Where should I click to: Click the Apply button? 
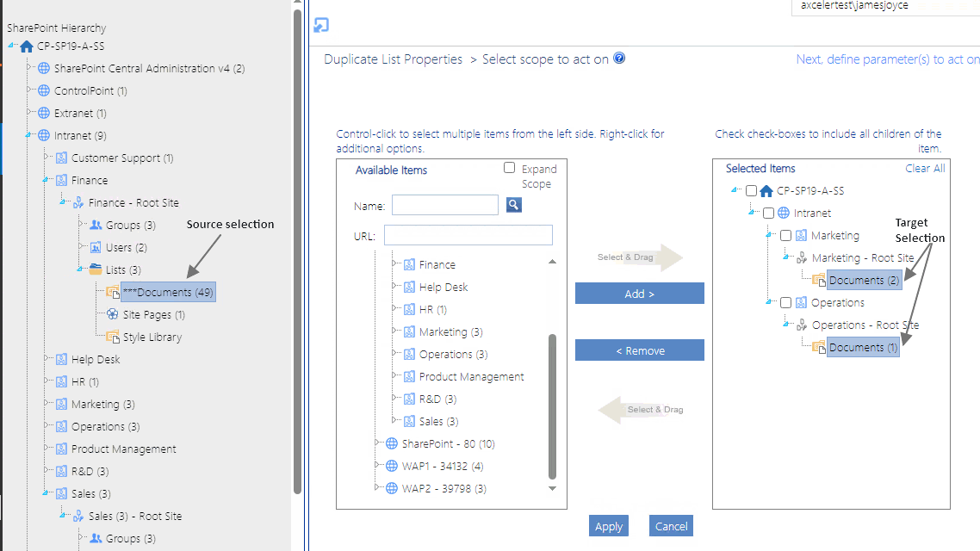click(608, 525)
